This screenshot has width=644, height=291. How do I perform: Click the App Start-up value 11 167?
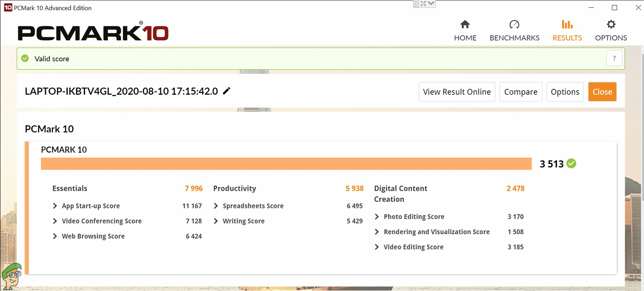coord(192,206)
